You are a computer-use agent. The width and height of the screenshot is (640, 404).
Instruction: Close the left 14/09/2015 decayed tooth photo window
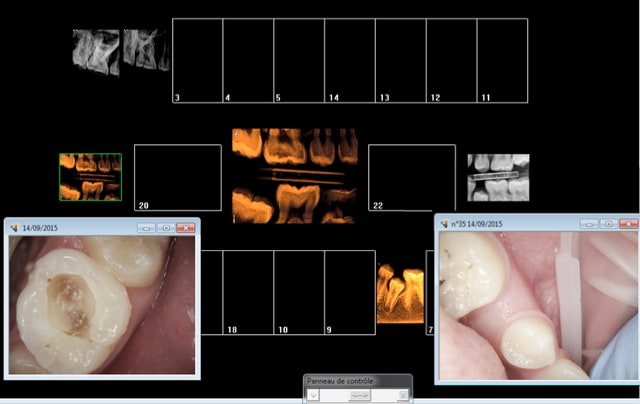[186, 228]
